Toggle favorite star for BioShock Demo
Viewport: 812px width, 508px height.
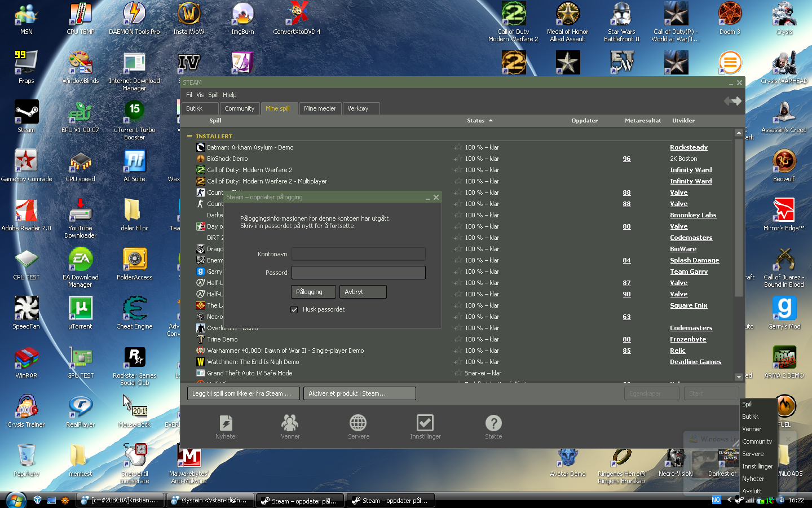pyautogui.click(x=458, y=159)
